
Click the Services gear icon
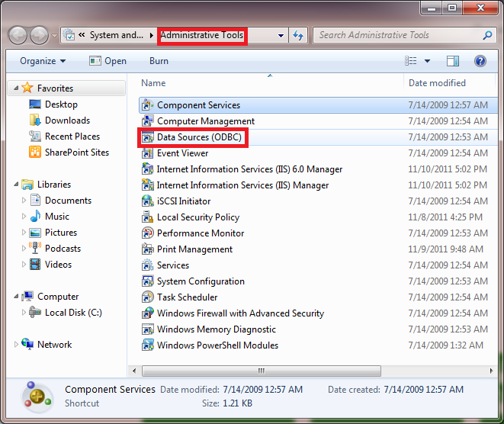147,265
